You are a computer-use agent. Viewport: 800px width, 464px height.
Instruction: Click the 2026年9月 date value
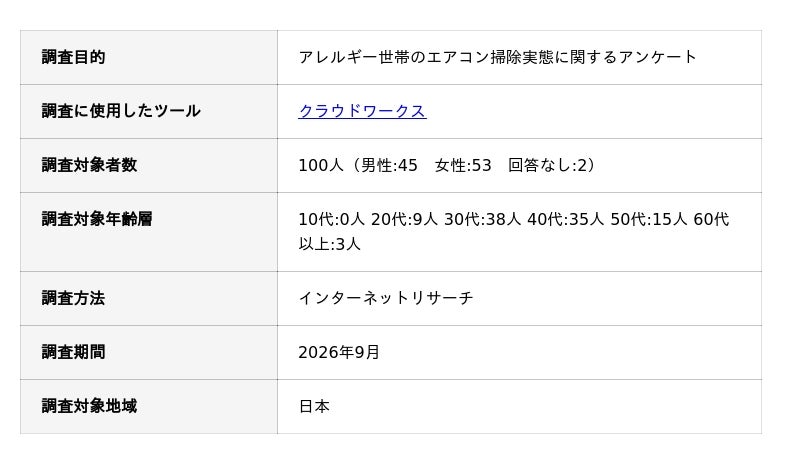[339, 352]
